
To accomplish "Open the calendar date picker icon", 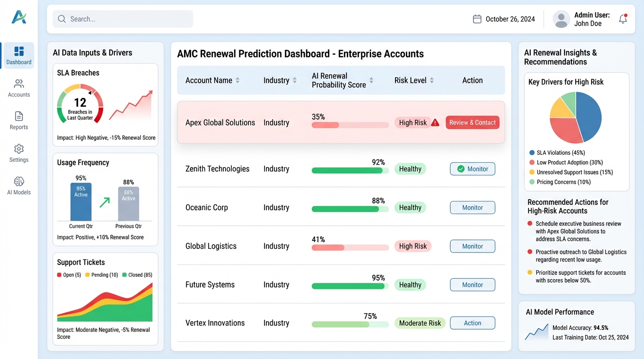I will pyautogui.click(x=477, y=19).
